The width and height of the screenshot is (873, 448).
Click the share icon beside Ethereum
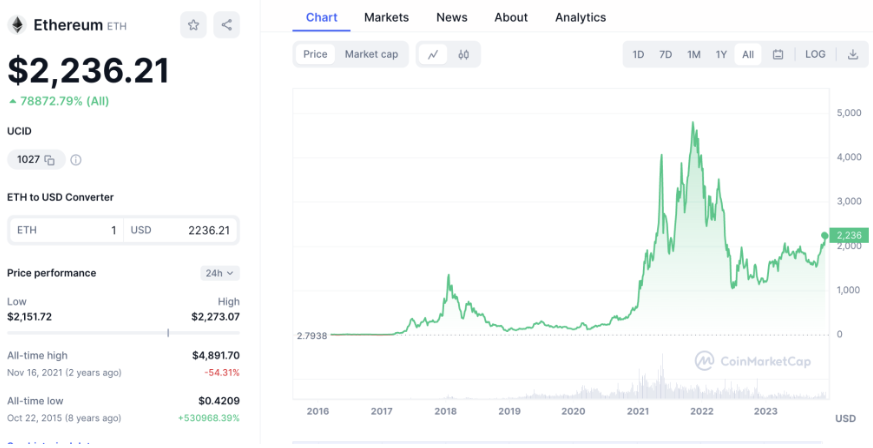click(226, 25)
